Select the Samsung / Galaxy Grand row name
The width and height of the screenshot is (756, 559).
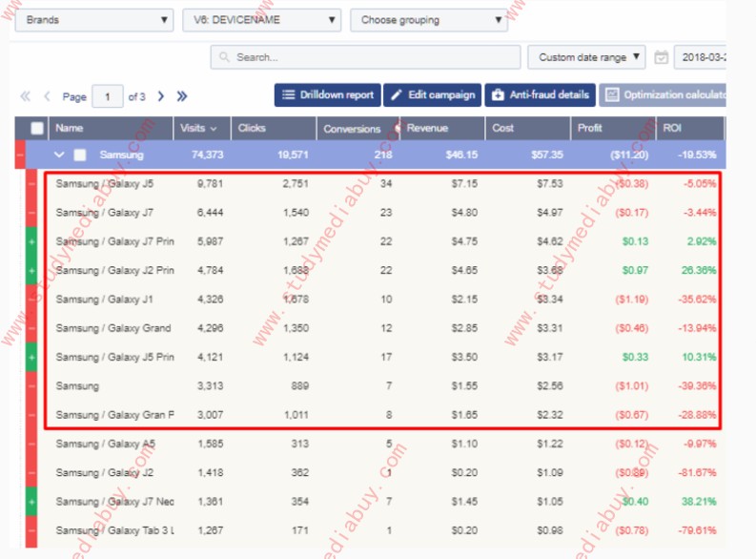pyautogui.click(x=113, y=328)
